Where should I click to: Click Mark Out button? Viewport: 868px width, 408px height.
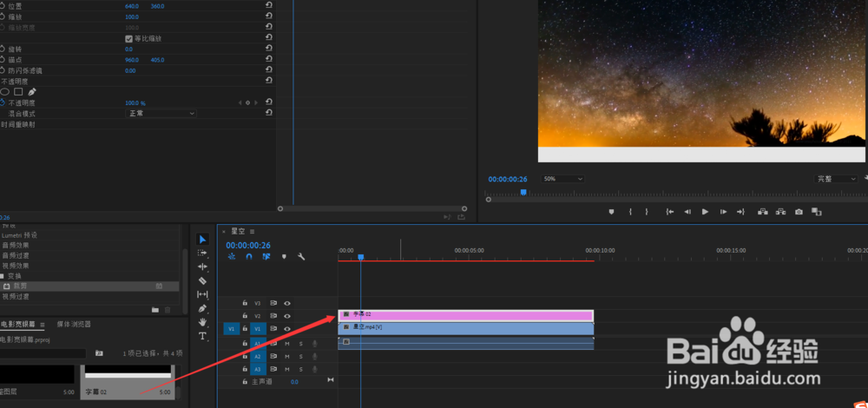coord(647,212)
